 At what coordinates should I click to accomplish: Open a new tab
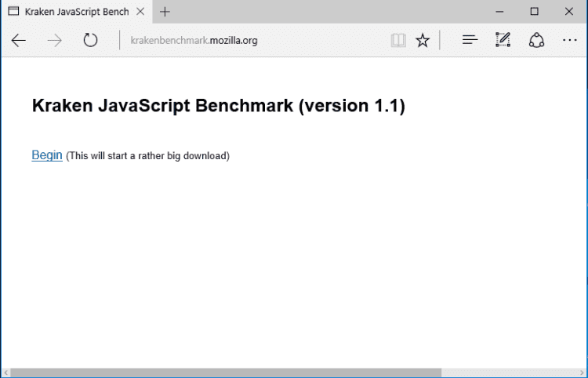point(165,12)
